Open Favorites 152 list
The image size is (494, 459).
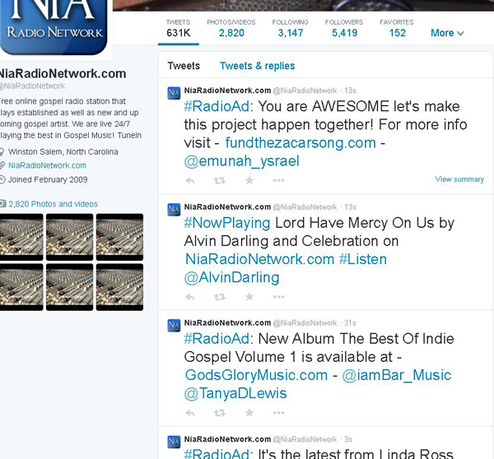[x=397, y=29]
